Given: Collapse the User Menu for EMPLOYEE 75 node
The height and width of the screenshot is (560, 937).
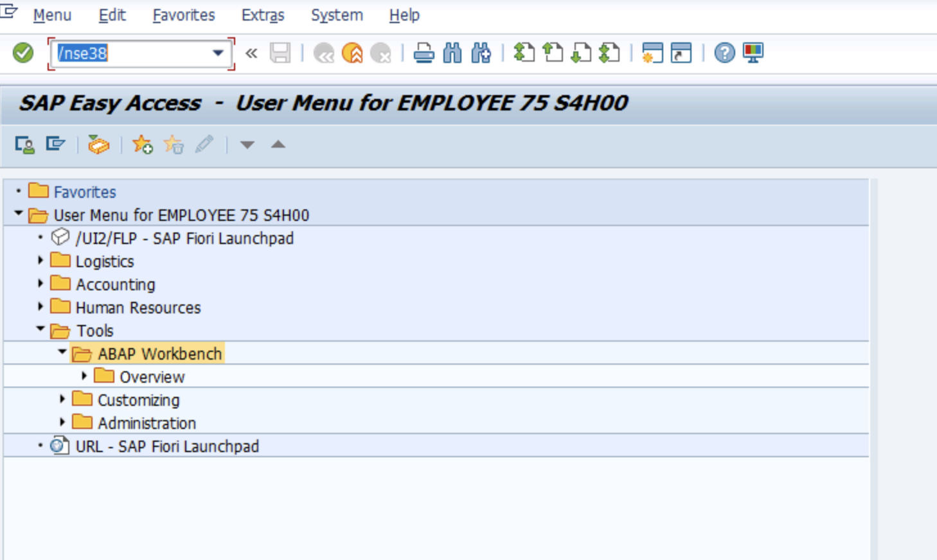Looking at the screenshot, I should 18,214.
